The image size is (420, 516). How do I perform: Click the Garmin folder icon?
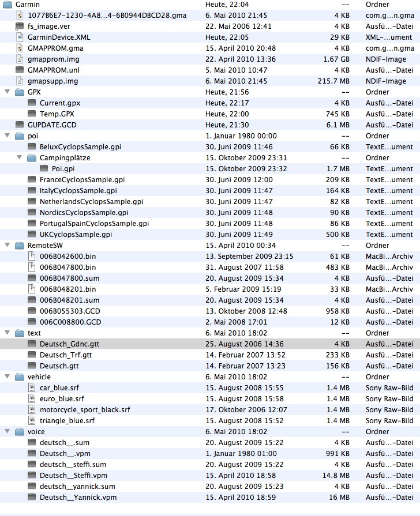7,5
